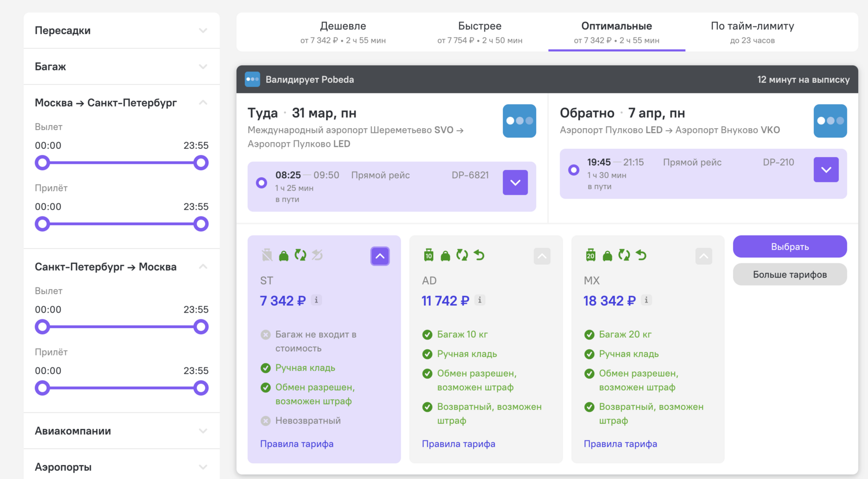The image size is (868, 479).
Task: Select the 08:25 outbound flight radio button
Action: [x=261, y=182]
